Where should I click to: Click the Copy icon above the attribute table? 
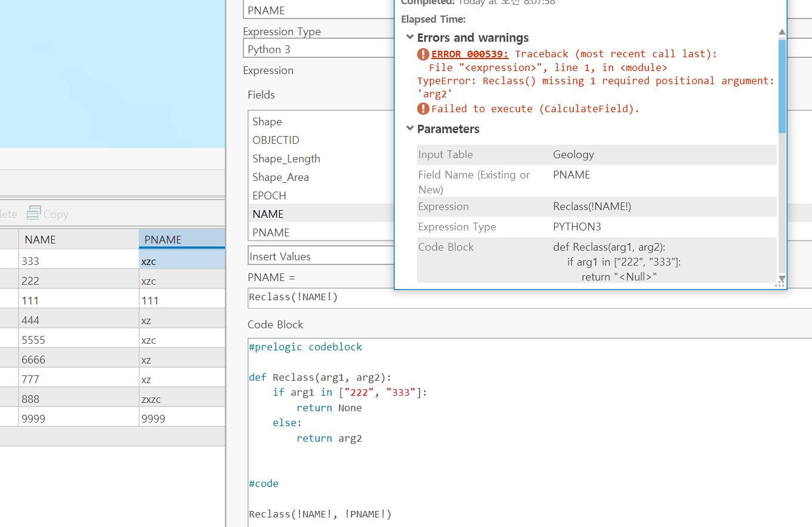(x=34, y=213)
